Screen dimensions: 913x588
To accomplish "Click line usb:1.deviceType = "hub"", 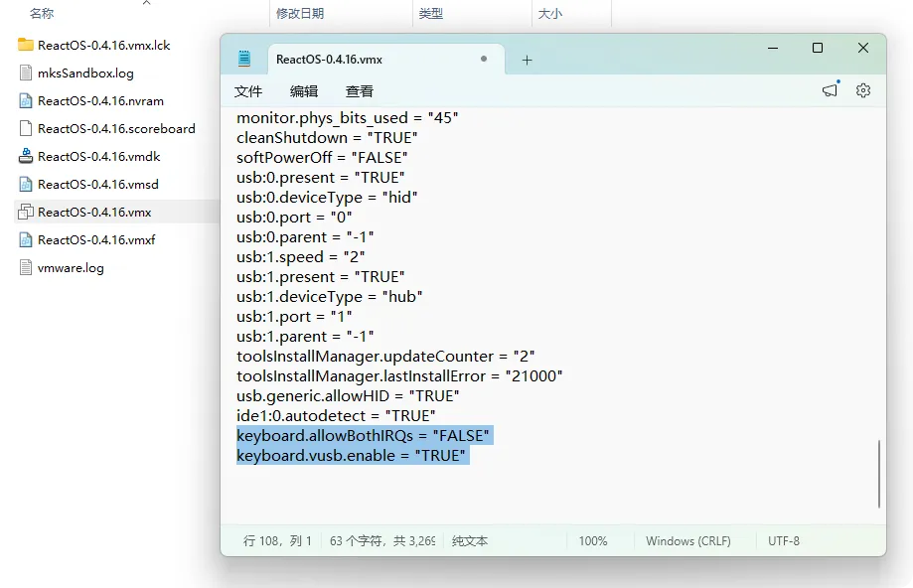I will click(x=330, y=296).
